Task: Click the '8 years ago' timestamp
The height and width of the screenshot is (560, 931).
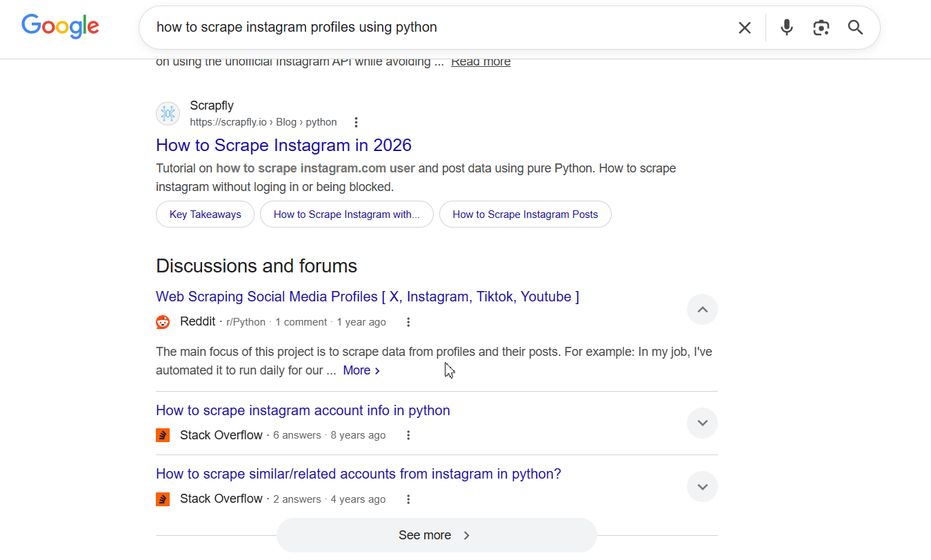Action: click(358, 435)
